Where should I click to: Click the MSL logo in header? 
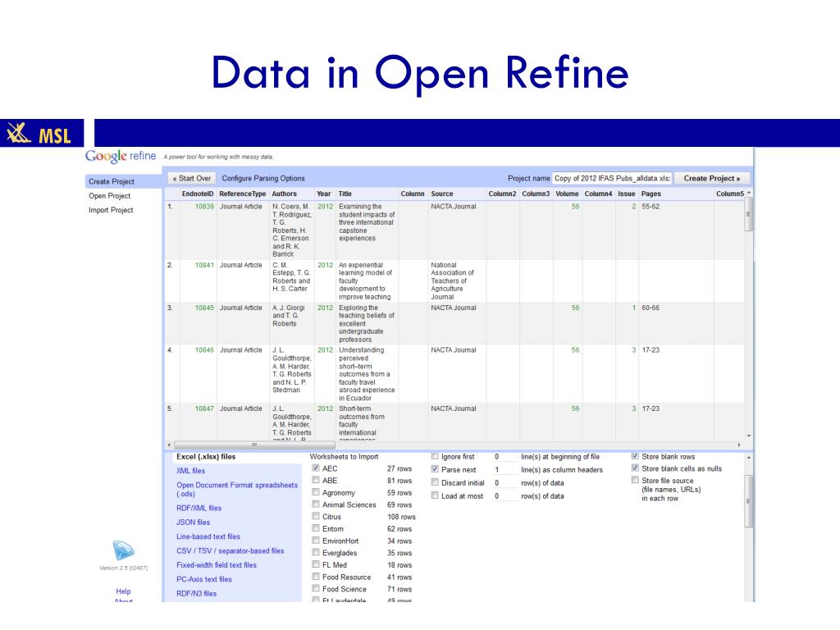click(39, 134)
